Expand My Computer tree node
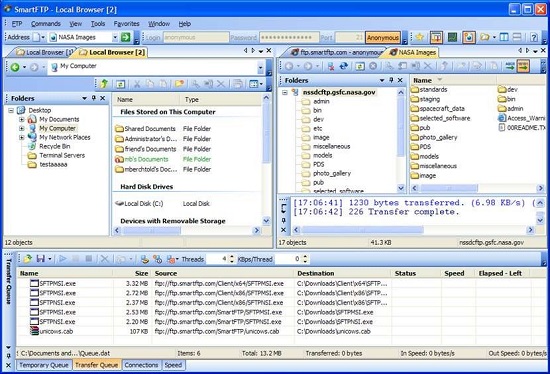 click(x=22, y=128)
